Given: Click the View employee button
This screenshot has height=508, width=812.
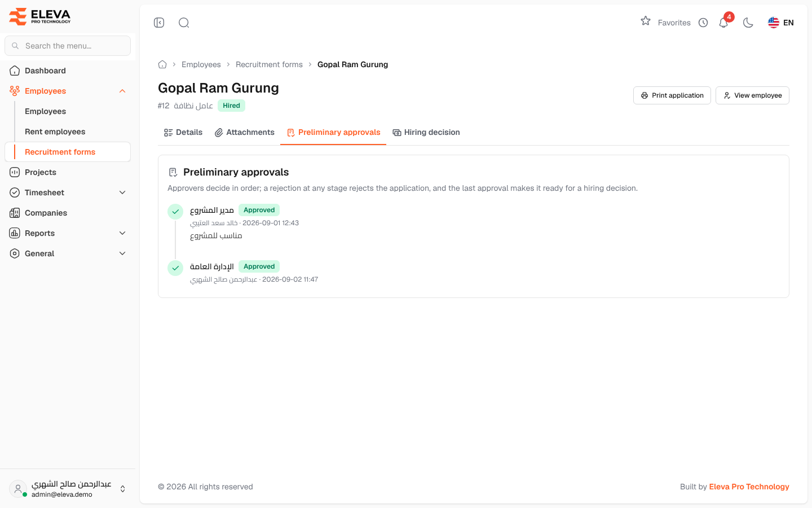Looking at the screenshot, I should tap(752, 95).
